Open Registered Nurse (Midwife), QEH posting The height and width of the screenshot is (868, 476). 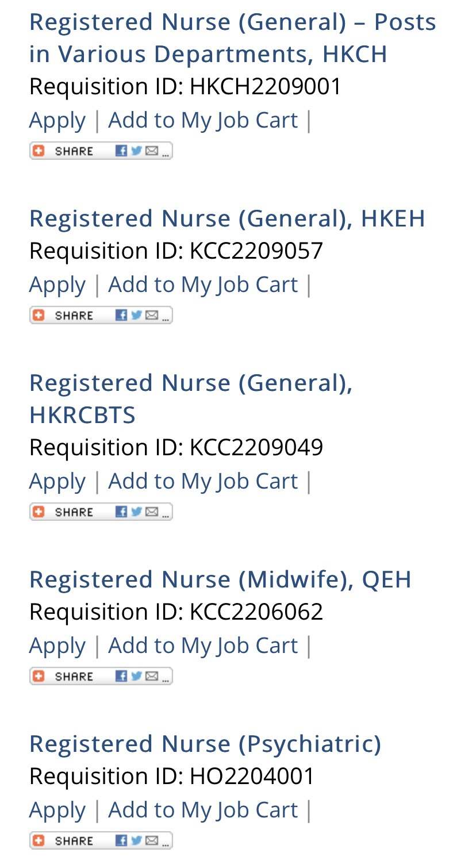[220, 579]
